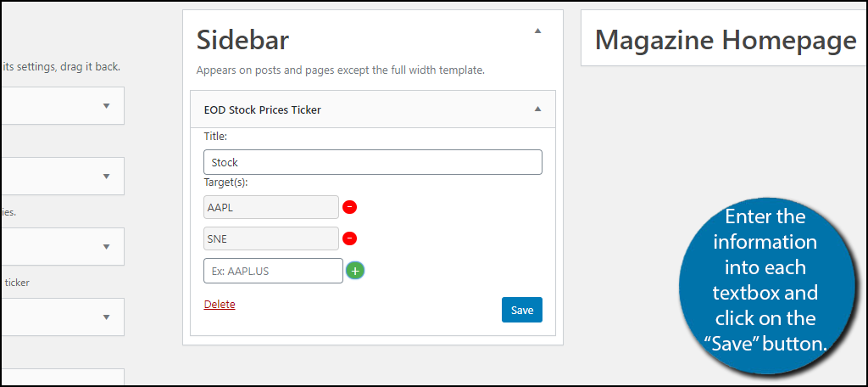
Task: Expand widget arrow just above 'ticker' description
Action: point(107,247)
